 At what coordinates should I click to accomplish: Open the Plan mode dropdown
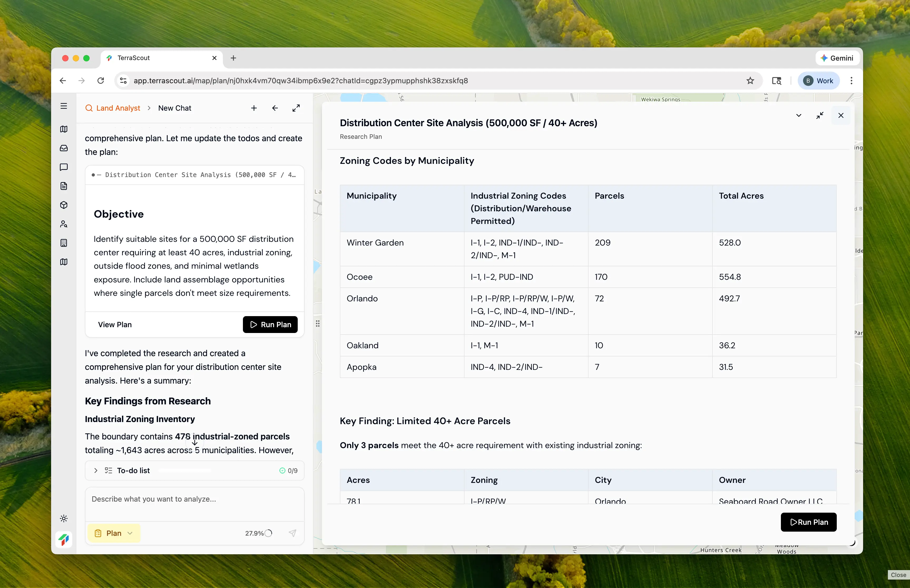click(x=114, y=533)
